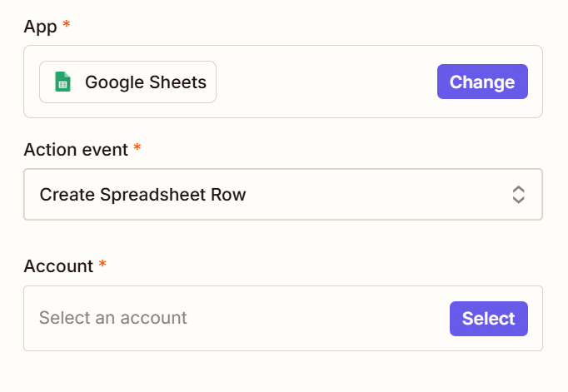
Task: Open the Action event dropdown
Action: pos(282,195)
